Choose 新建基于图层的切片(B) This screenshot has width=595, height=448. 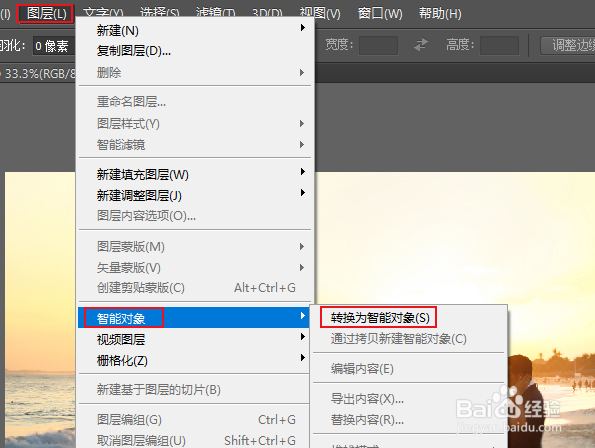pyautogui.click(x=195, y=390)
